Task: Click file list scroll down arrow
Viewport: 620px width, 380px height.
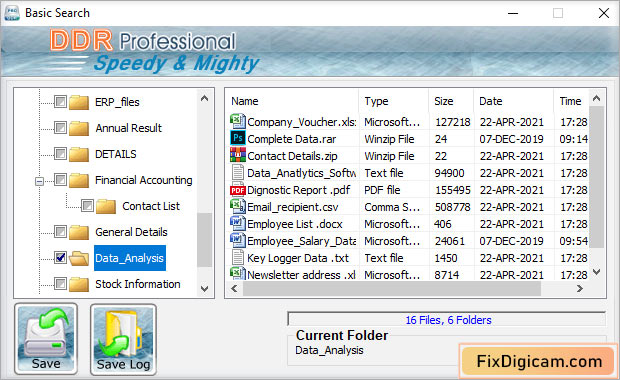Action: [x=597, y=272]
